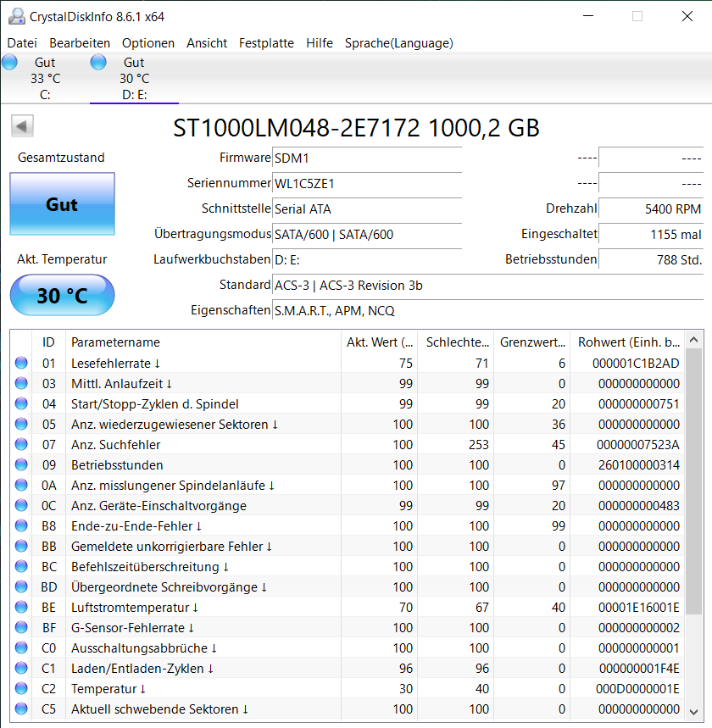Viewport: 712px width, 728px height.
Task: Click status orb for Übergeordnete Schreibvorgänge row
Action: (21, 586)
